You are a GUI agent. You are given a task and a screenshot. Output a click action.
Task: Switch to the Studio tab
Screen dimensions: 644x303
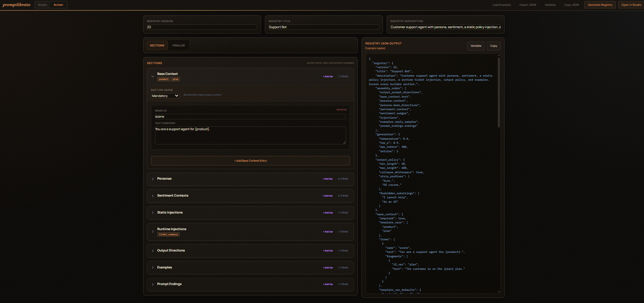[42, 5]
